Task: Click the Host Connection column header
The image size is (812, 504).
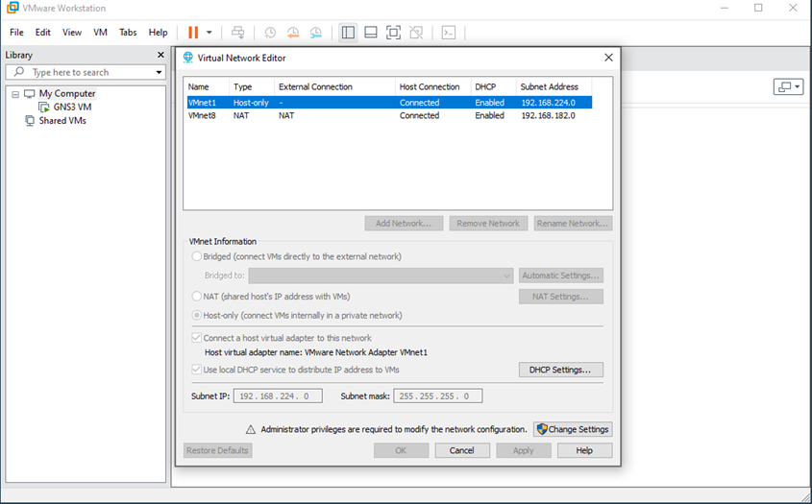Action: (x=433, y=86)
